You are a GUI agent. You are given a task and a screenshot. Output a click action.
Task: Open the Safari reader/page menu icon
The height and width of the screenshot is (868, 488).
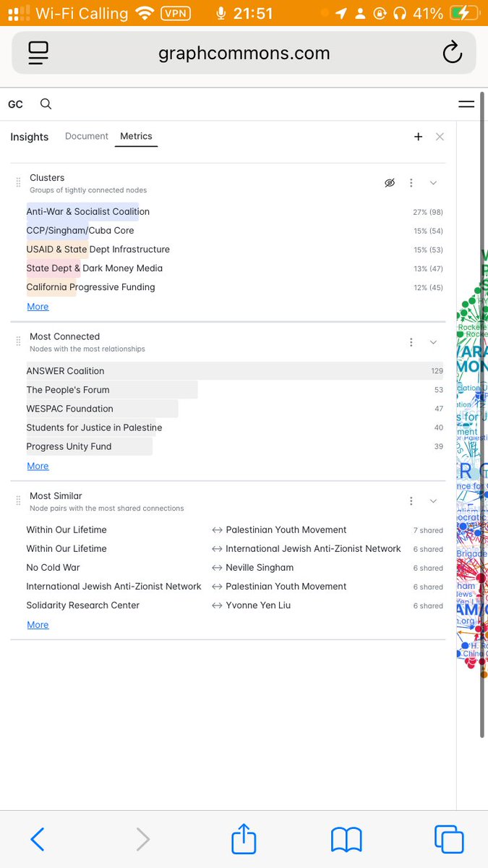pos(38,53)
